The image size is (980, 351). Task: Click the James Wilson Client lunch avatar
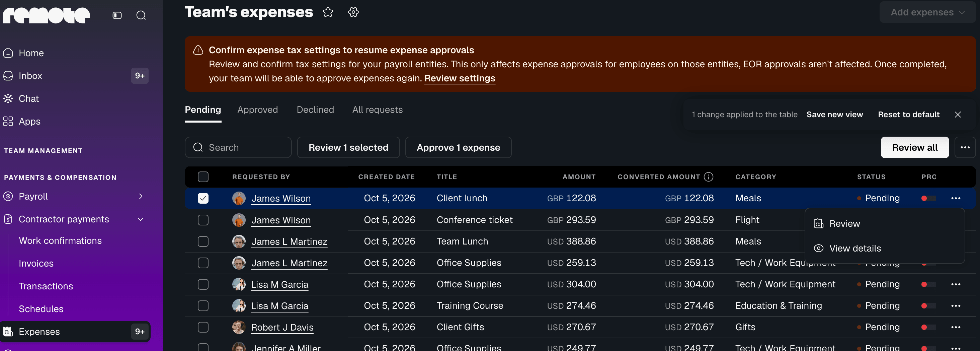[239, 198]
